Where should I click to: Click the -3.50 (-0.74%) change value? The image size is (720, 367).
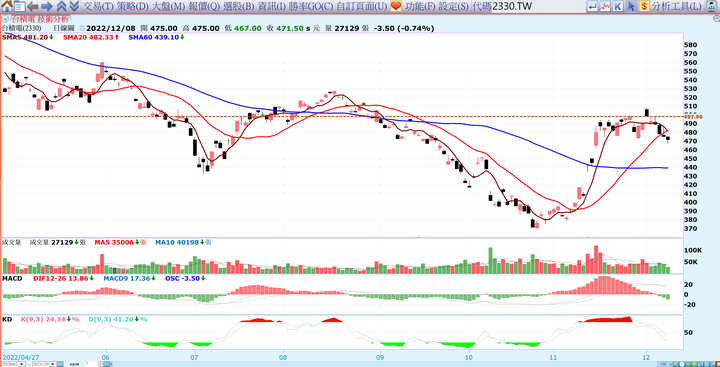coord(404,28)
